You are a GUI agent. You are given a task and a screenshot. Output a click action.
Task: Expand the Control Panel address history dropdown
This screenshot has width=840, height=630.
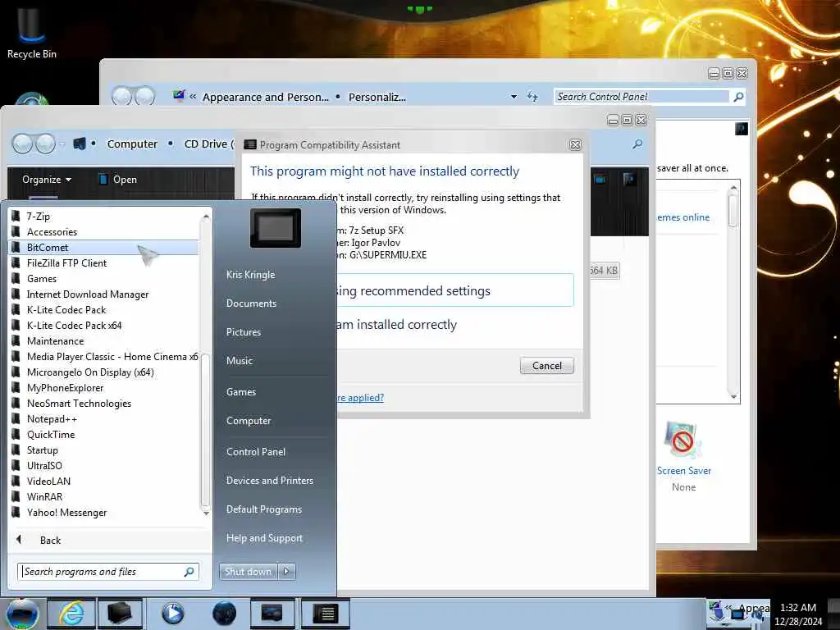coord(514,97)
